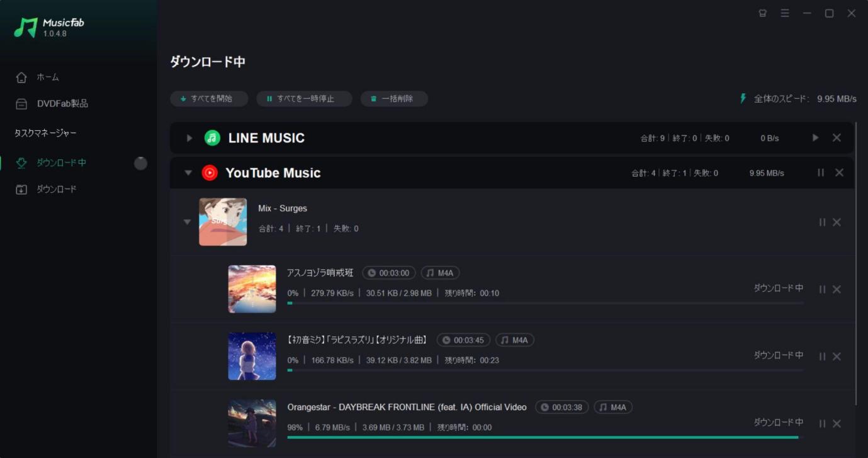Screen dimensions: 868x458
Task: Click the green LINE MUSIC logo
Action: pyautogui.click(x=213, y=138)
